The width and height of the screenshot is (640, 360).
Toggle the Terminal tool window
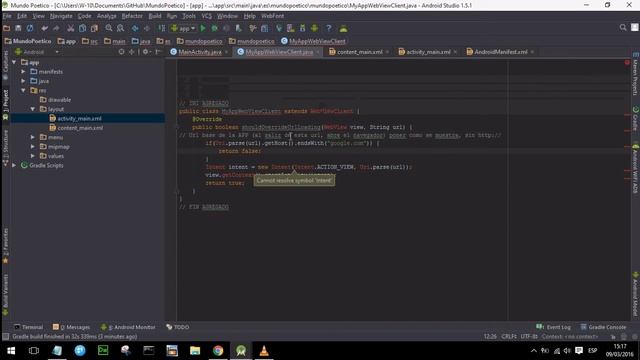tap(28, 327)
